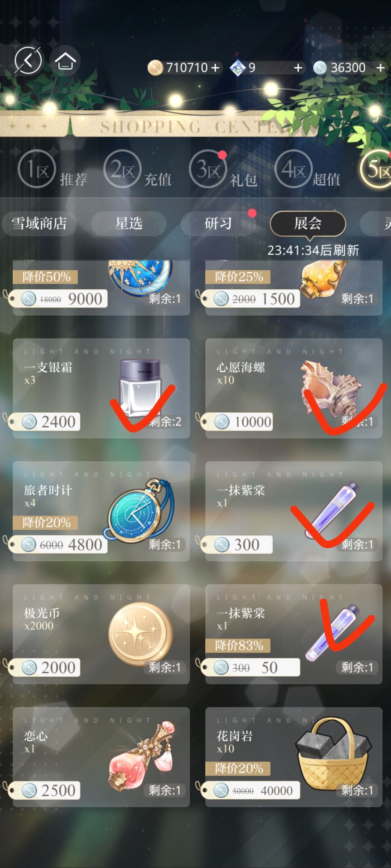Switch to 2区 充值 section

[x=138, y=169]
